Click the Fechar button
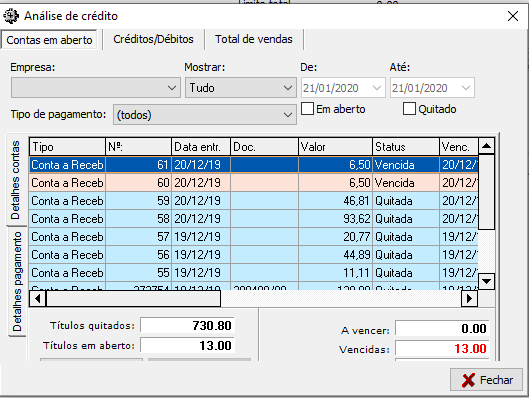Image resolution: width=529 pixels, height=398 pixels. [x=486, y=380]
